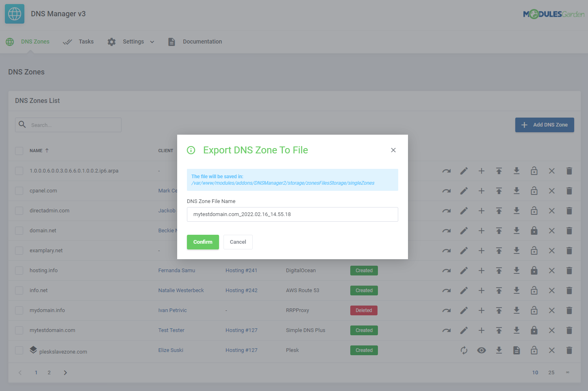
Task: Click the sync arrows icon for pleskslavezone.com
Action: click(x=464, y=350)
